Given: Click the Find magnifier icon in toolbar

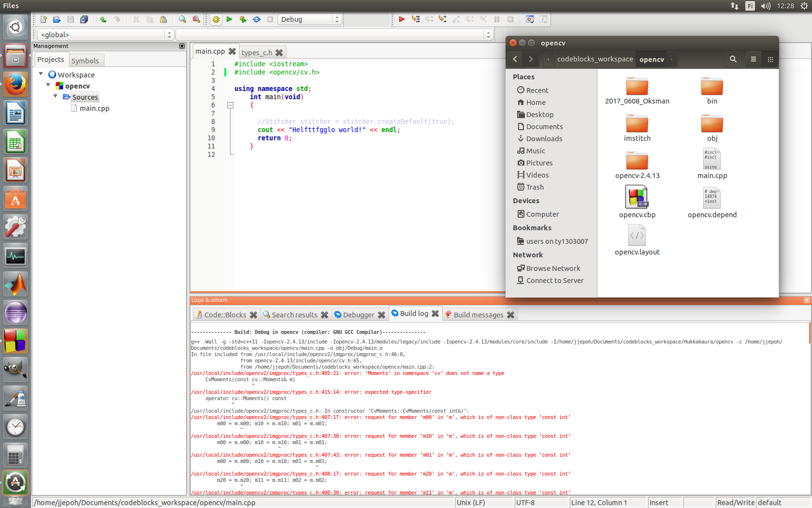Looking at the screenshot, I should coord(182,19).
